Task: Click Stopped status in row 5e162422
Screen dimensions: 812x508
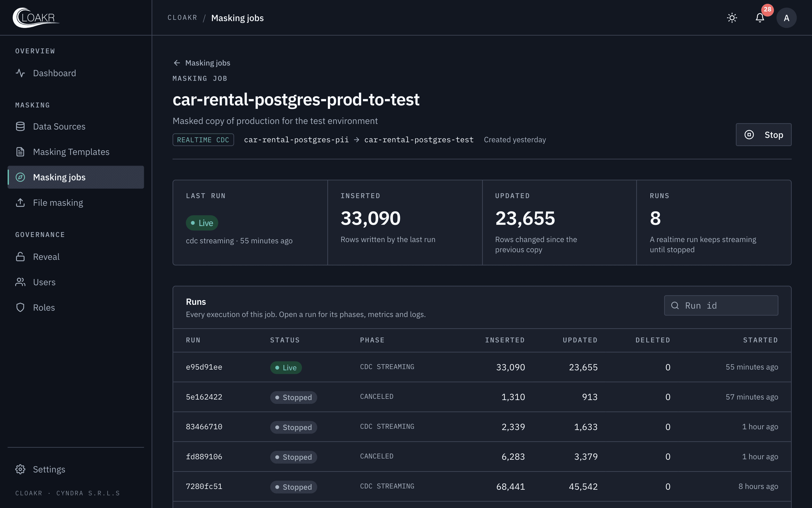Action: click(x=294, y=398)
